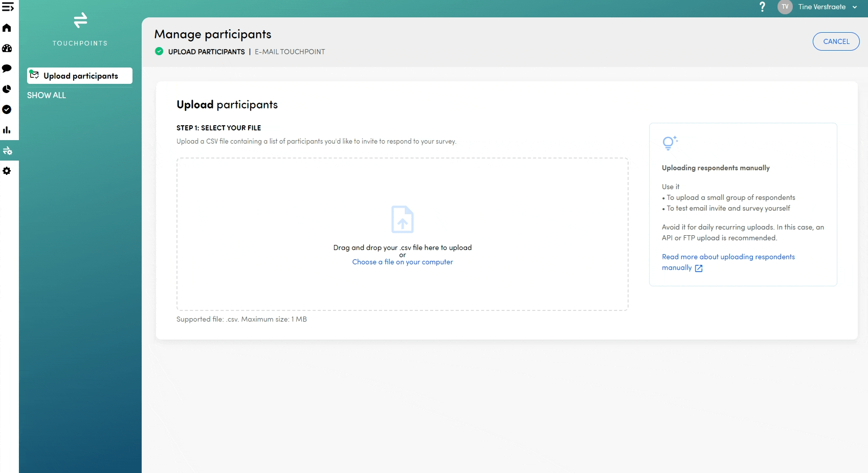Click the question mark help icon
Screen dimensions: 868x473
pos(762,7)
